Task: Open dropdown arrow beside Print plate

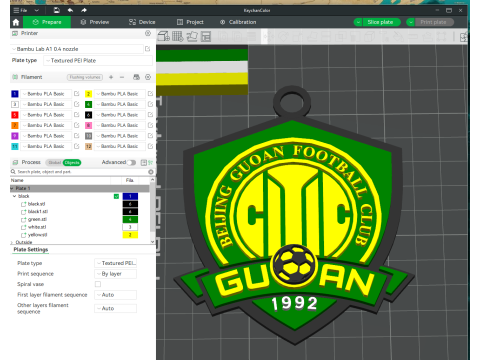Action: tap(411, 22)
